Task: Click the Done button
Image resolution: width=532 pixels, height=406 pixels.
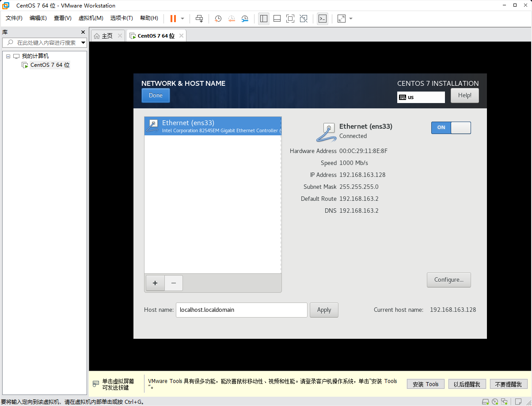Action: [x=156, y=96]
